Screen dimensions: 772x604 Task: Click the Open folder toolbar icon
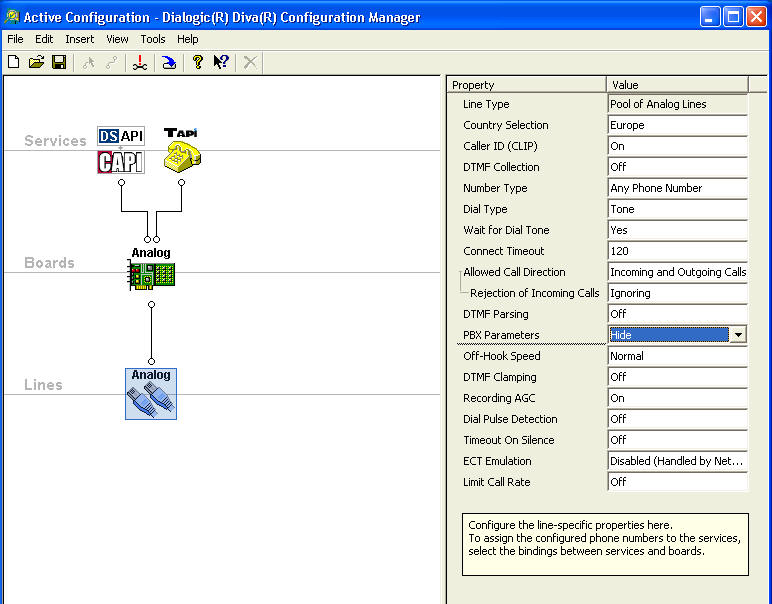(x=36, y=63)
